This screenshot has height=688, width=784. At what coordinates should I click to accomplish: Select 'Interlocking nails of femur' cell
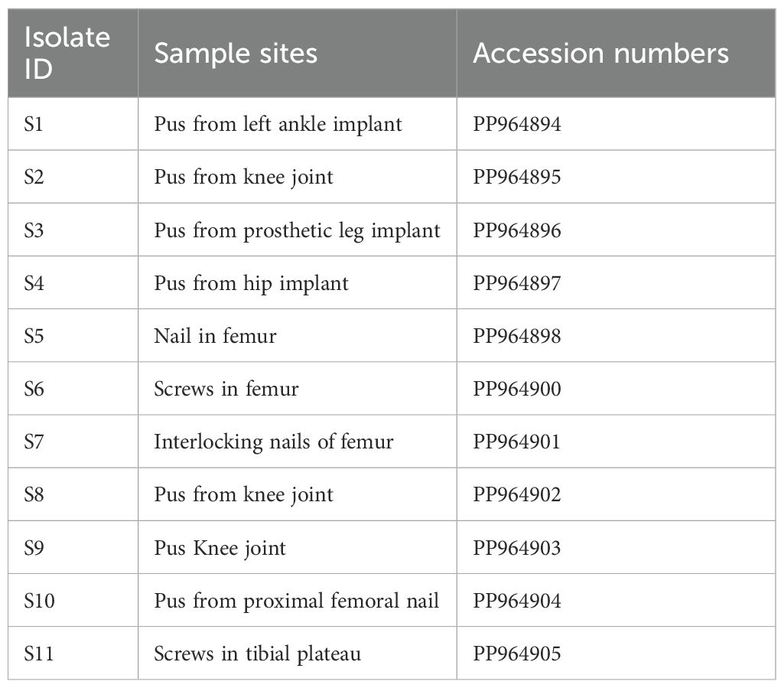click(298, 442)
